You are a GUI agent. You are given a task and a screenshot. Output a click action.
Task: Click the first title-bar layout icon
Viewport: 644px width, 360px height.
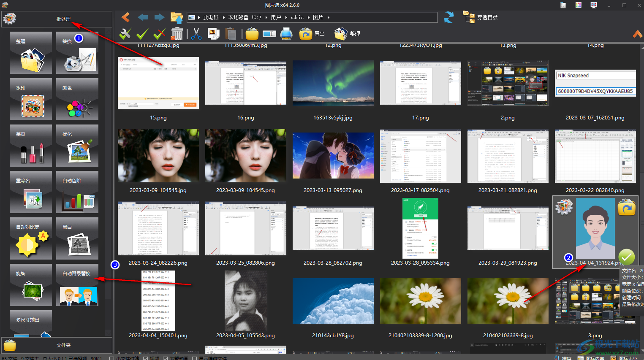(x=563, y=5)
